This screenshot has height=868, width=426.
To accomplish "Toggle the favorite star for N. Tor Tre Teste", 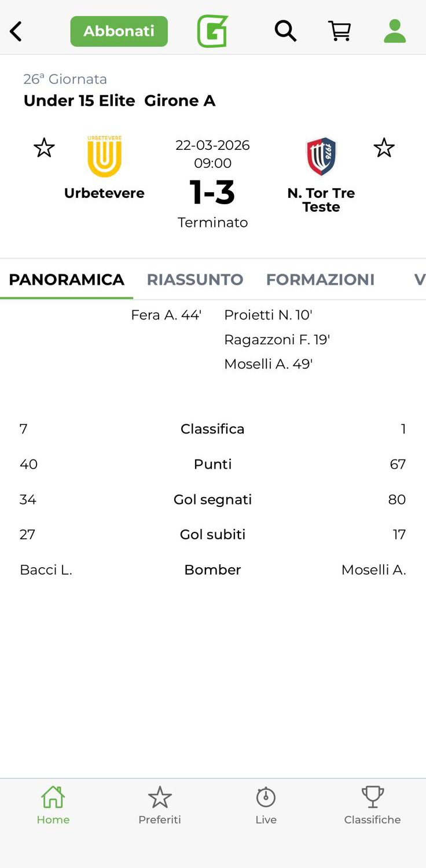I will pyautogui.click(x=384, y=149).
